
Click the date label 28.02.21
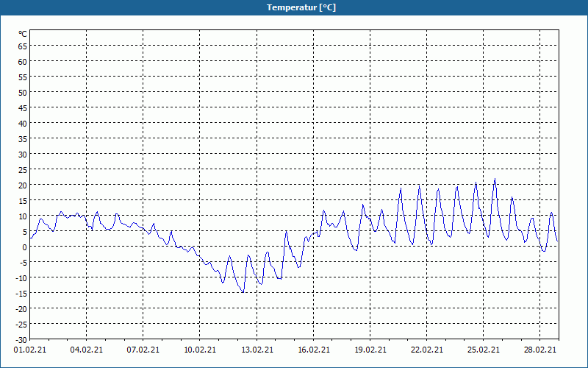pos(540,350)
